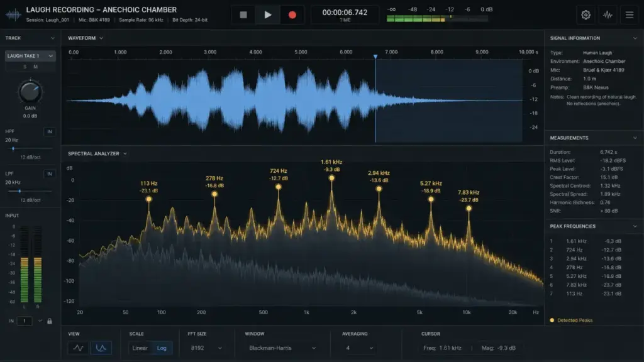Start playback with the play button
Image resolution: width=644 pixels, height=362 pixels.
268,15
